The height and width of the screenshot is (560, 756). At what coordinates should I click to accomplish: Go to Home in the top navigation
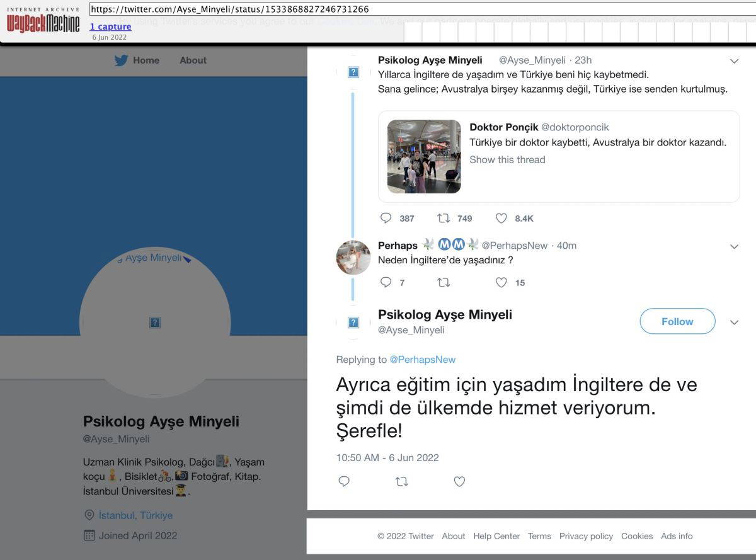coord(146,60)
